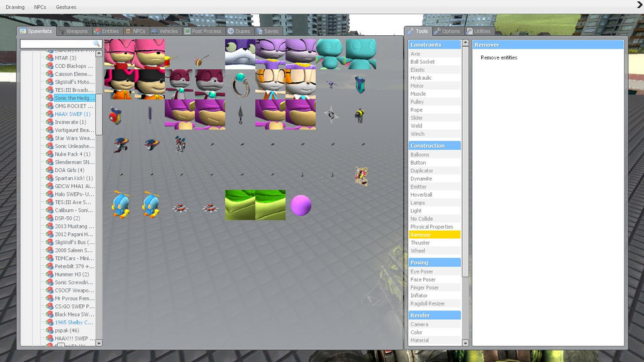Click spawnlist tree scroll down arrow

pyautogui.click(x=99, y=343)
